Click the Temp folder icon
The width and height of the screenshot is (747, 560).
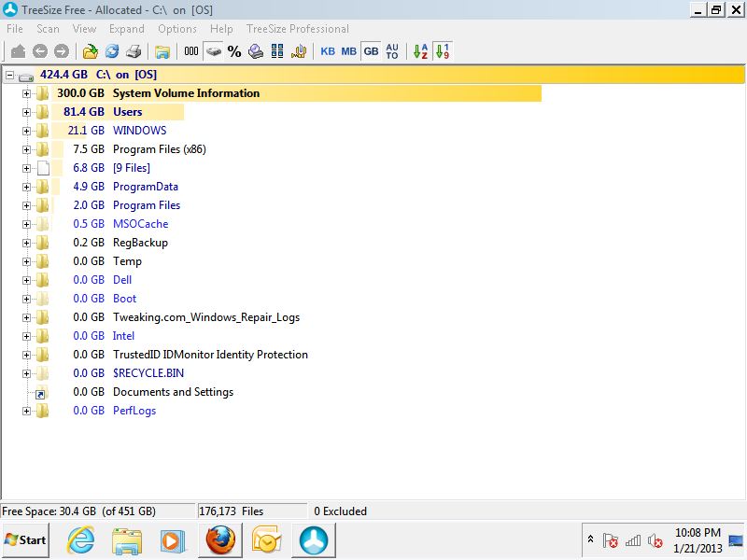click(x=42, y=261)
